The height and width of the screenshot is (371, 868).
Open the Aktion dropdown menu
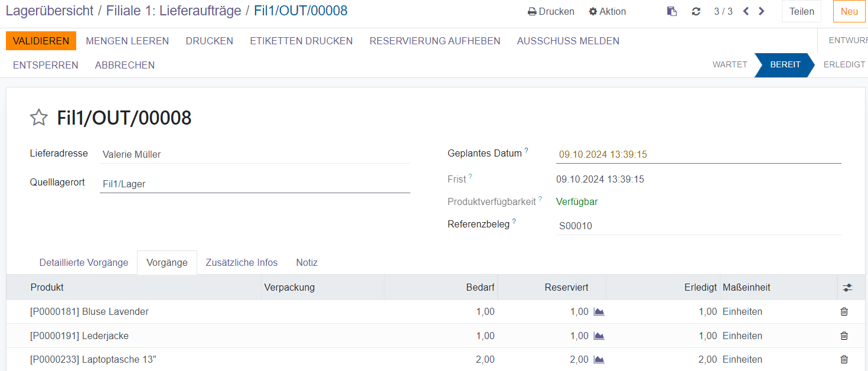pos(607,11)
